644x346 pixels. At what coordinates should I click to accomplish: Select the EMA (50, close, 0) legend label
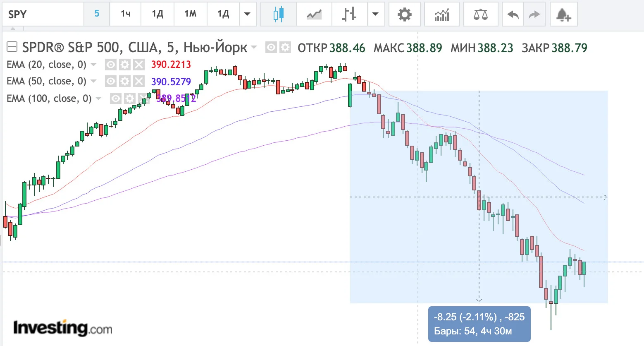click(47, 81)
